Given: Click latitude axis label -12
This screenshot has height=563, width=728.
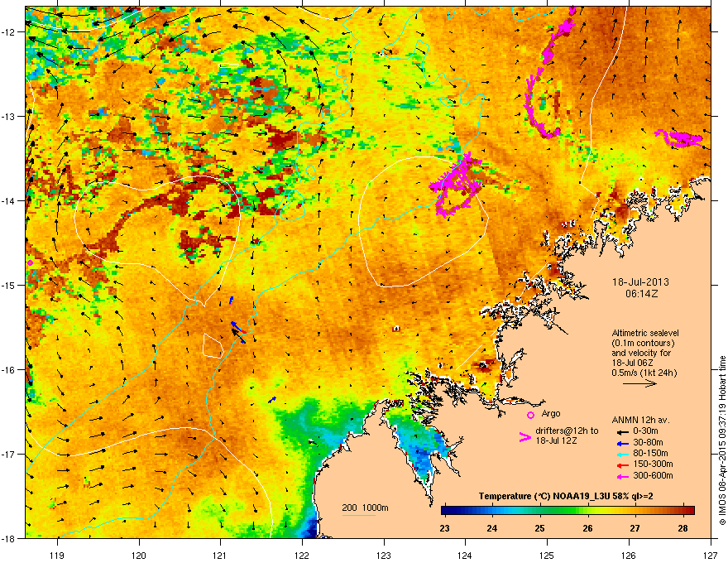Looking at the screenshot, I should (x=10, y=32).
